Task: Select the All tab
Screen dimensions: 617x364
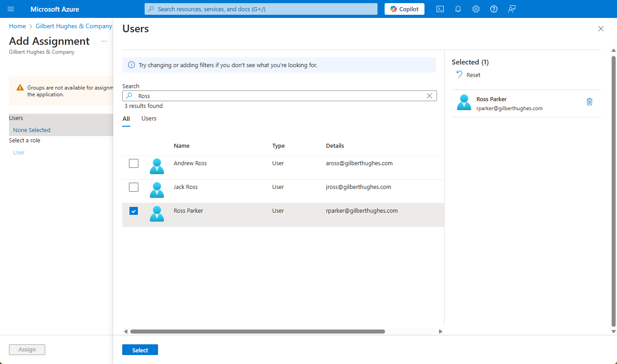Action: click(x=126, y=118)
